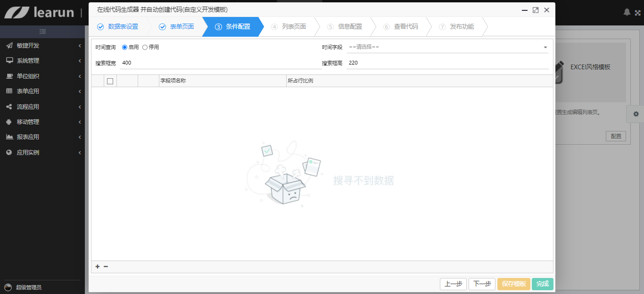Go back to the 数据表设置 step

(x=124, y=27)
